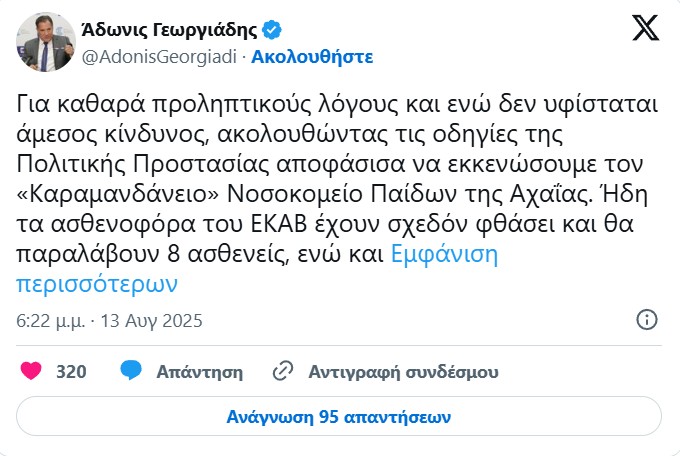Follow the account via Ακολουθήστε
This screenshot has height=456, width=680.
(x=312, y=56)
